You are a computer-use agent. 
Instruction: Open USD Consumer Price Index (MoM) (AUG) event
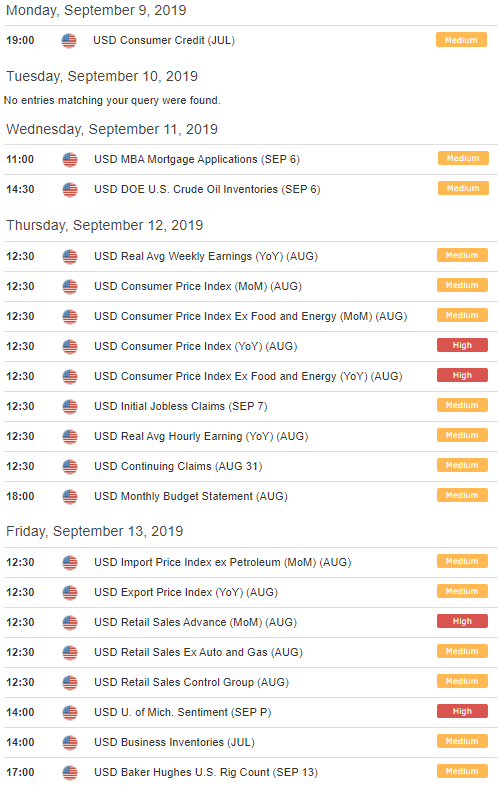tap(198, 286)
